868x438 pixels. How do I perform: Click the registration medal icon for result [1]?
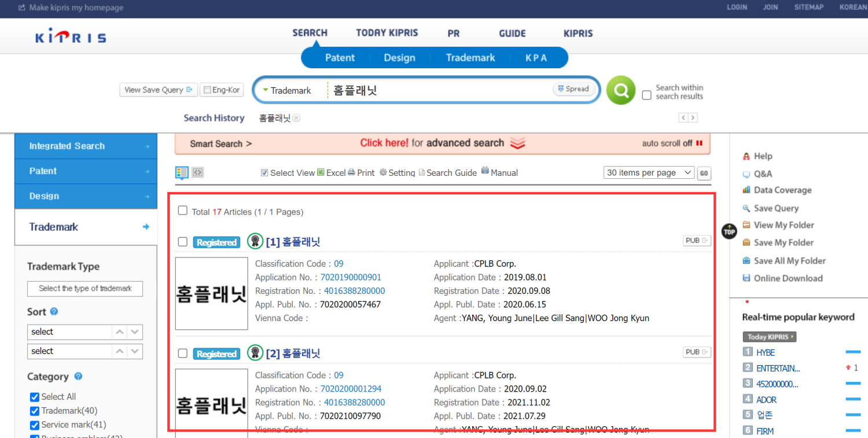[255, 241]
